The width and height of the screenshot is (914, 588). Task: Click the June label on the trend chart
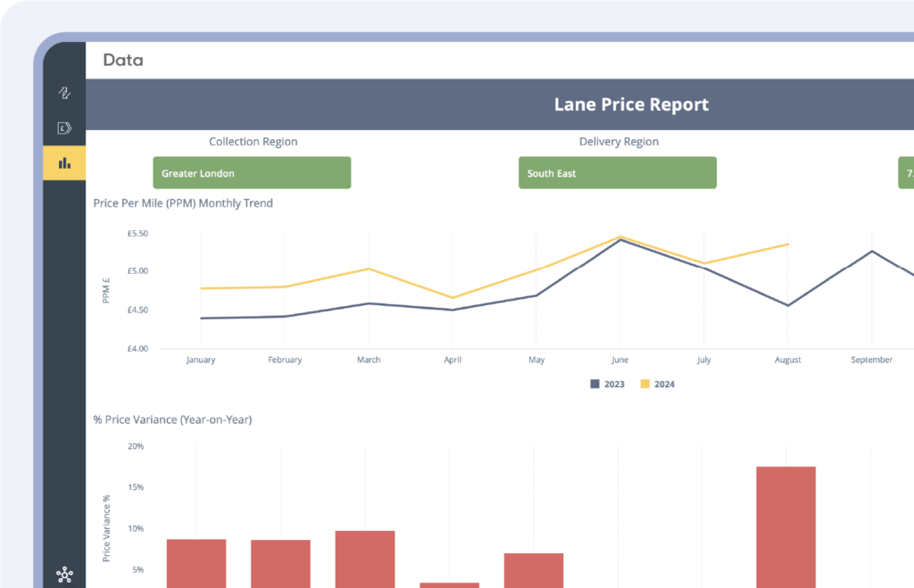[619, 360]
